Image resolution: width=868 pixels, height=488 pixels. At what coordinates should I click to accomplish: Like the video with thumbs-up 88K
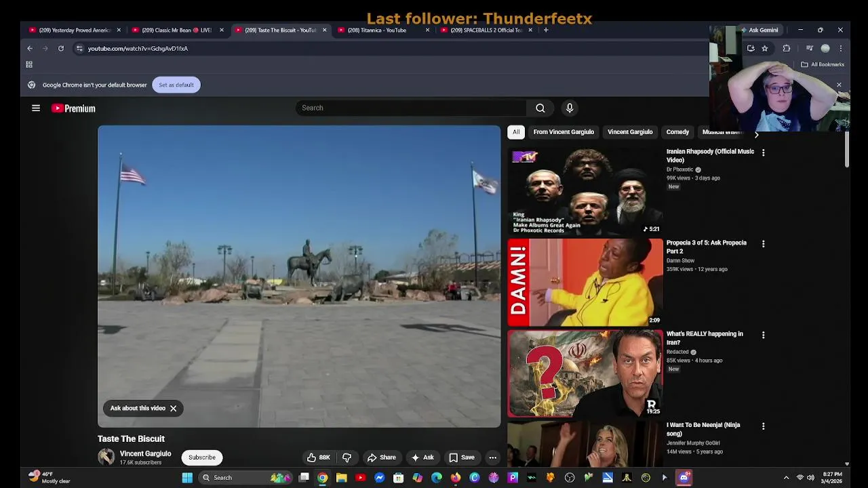pos(318,457)
